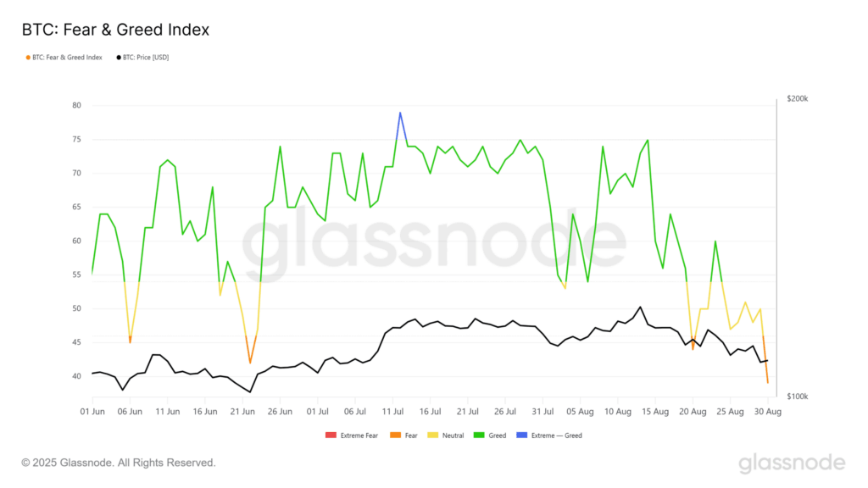Click the 80 value on the index axis
Viewport: 868px width, 488px height.
pos(77,106)
